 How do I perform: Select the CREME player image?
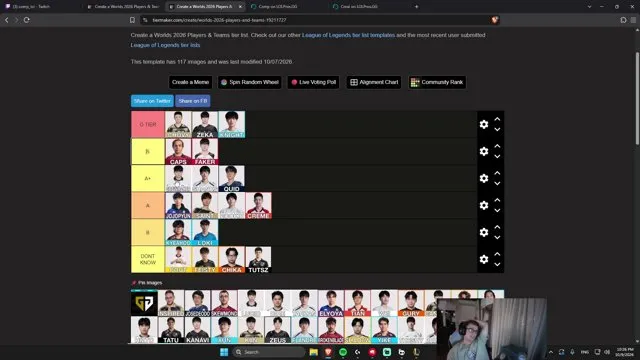pyautogui.click(x=258, y=205)
